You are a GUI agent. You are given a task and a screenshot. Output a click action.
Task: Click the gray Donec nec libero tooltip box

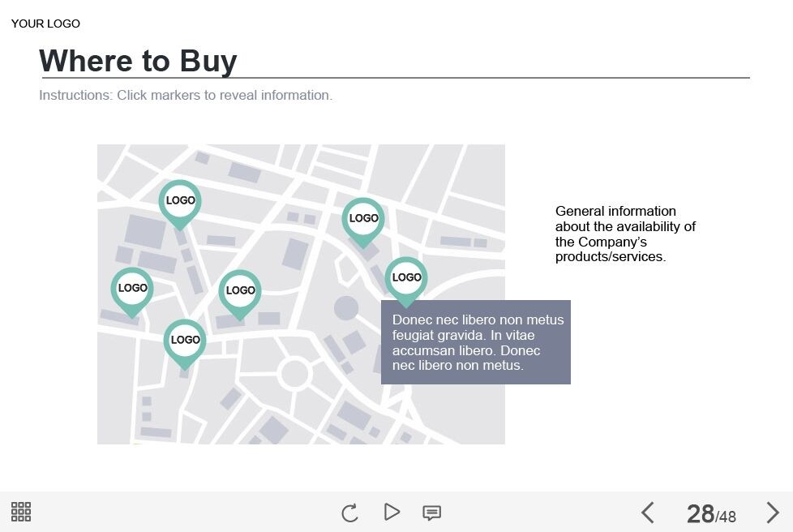(476, 342)
